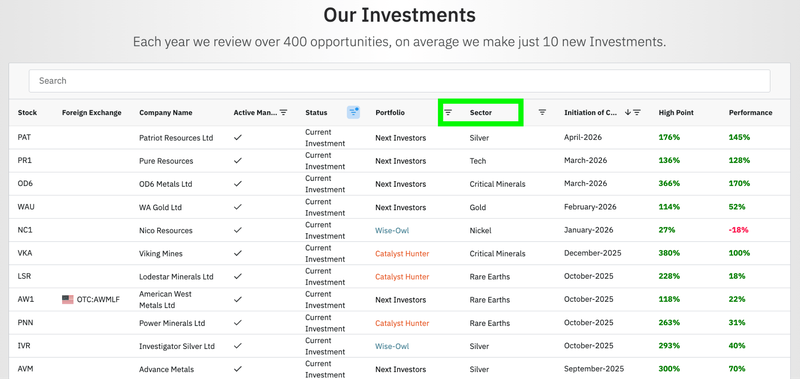This screenshot has height=379, width=800.
Task: Select the company name Viking Mines
Action: coord(161,254)
